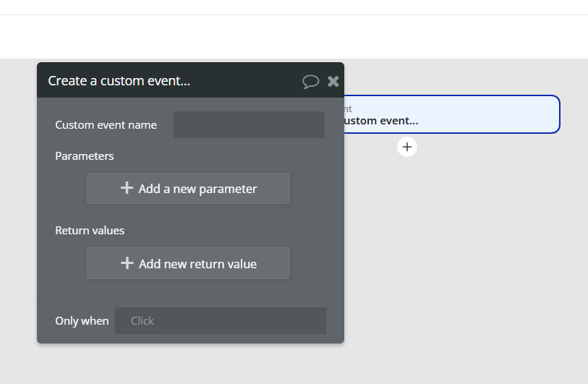
Task: Click the event type caption in the event box
Action: pos(348,108)
